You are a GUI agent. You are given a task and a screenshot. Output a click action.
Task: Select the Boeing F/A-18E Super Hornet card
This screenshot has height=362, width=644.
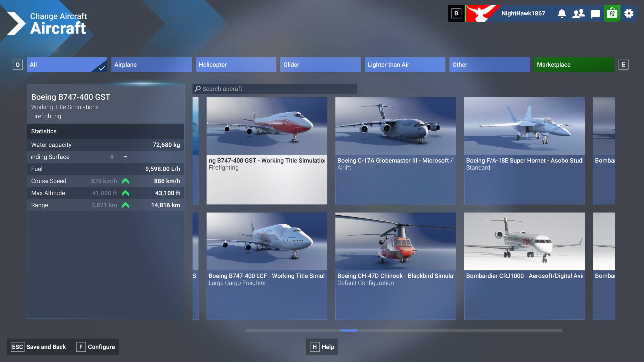pos(525,151)
